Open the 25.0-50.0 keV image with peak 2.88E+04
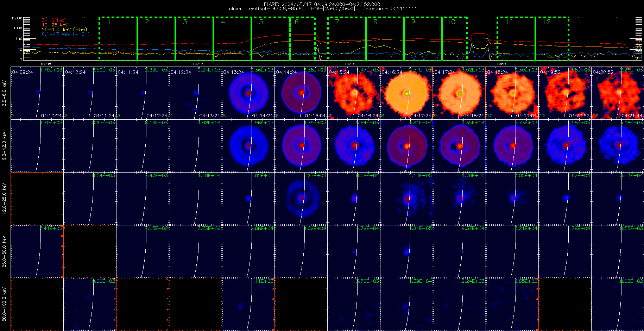This screenshot has width=644, height=331. point(248,251)
